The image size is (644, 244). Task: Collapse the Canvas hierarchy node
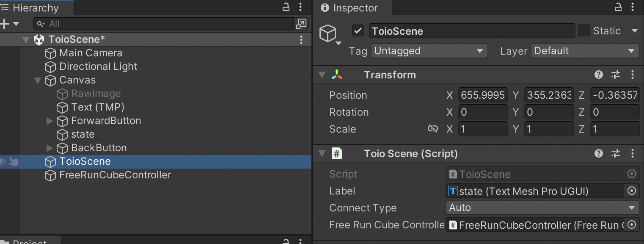coord(38,80)
